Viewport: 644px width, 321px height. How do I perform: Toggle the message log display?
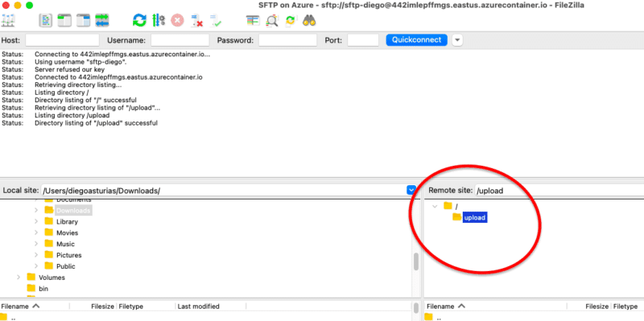[x=46, y=20]
